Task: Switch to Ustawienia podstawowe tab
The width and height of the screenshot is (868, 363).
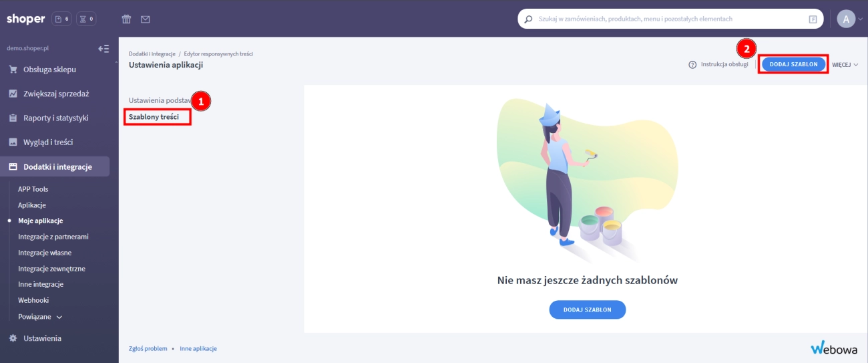Action: click(x=159, y=100)
